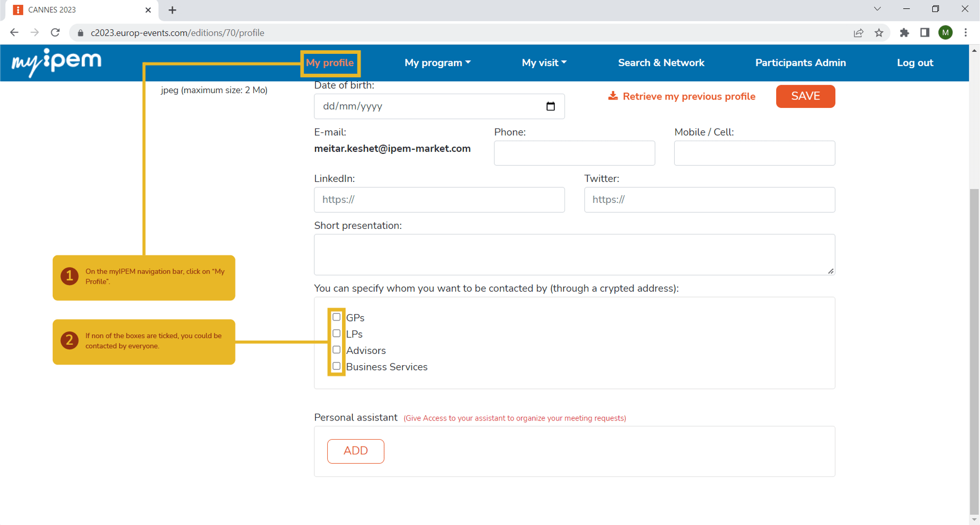The image size is (980, 525).
Task: Open the My visit dropdown menu
Action: (544, 63)
